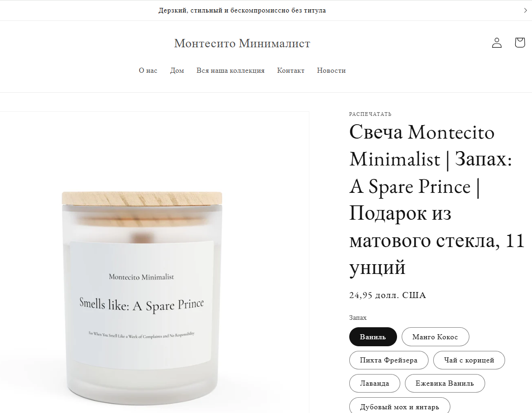Open Вся наша коллекция menu item

[x=231, y=70]
